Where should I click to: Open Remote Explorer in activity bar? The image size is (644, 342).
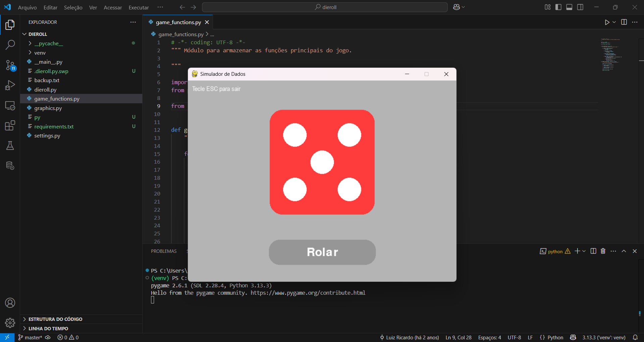(10, 106)
